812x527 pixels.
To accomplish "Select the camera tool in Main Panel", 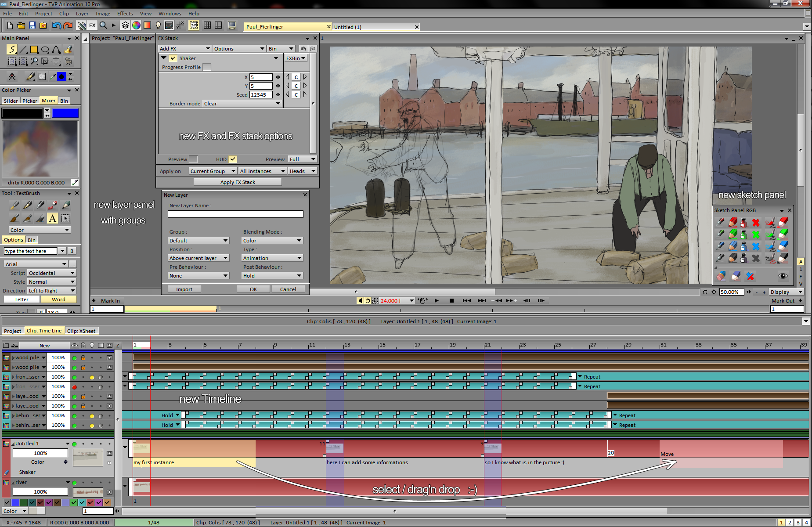I will pyautogui.click(x=68, y=61).
